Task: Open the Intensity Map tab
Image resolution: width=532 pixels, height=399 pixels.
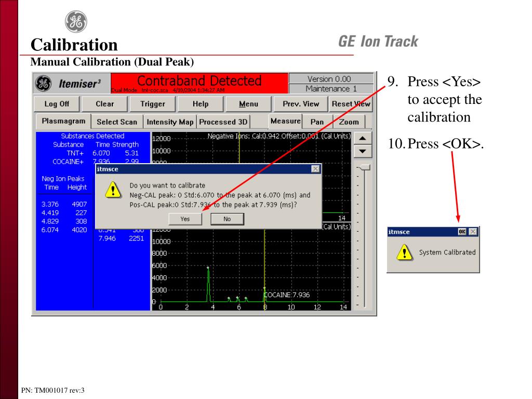Action: pos(170,122)
